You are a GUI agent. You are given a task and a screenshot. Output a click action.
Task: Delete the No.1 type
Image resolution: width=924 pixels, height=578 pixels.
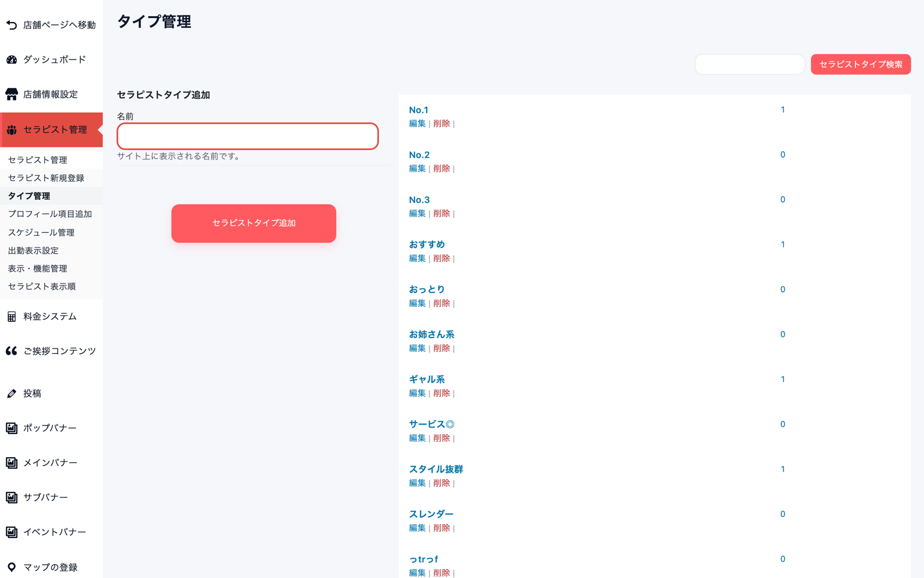441,124
